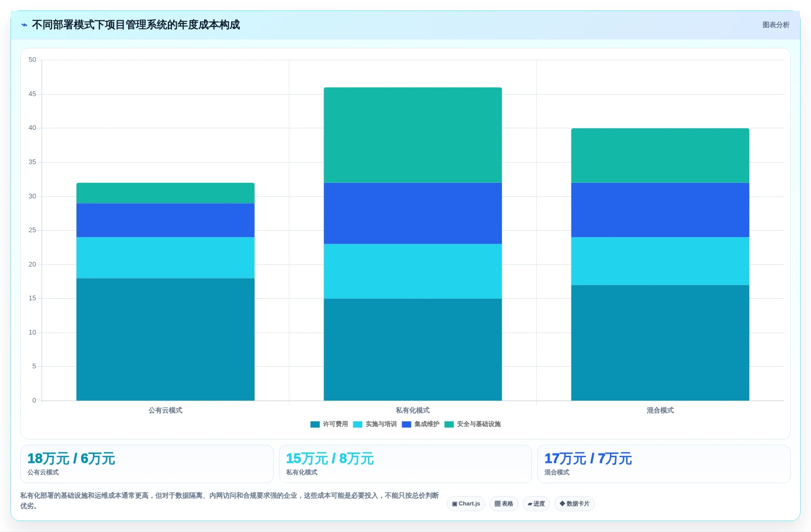This screenshot has height=532, width=811.
Task: Click the Chart.js tag chip
Action: 466,504
